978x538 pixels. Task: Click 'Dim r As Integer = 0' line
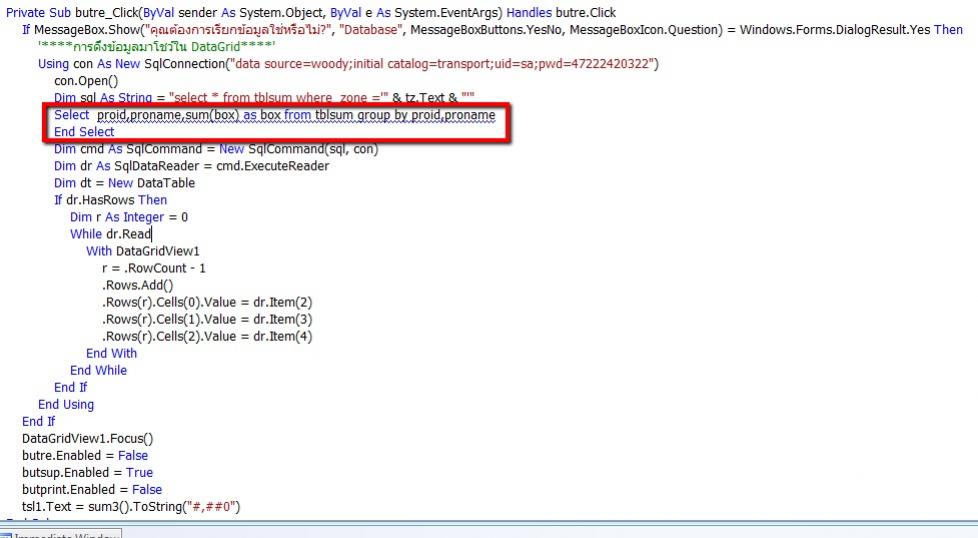pyautogui.click(x=129, y=217)
